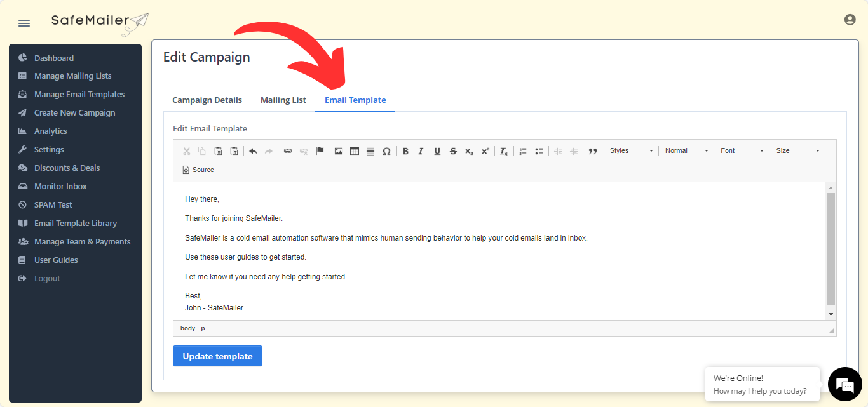Select the Email Template tab

[355, 100]
